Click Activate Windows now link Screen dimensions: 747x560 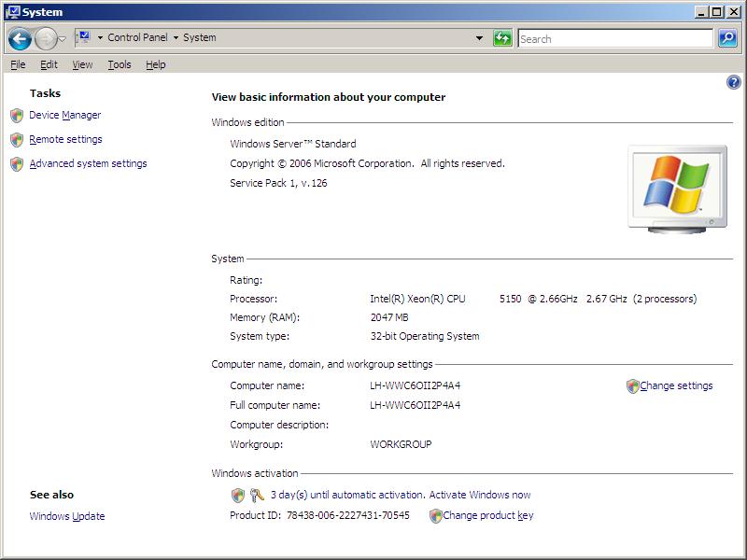(x=480, y=495)
